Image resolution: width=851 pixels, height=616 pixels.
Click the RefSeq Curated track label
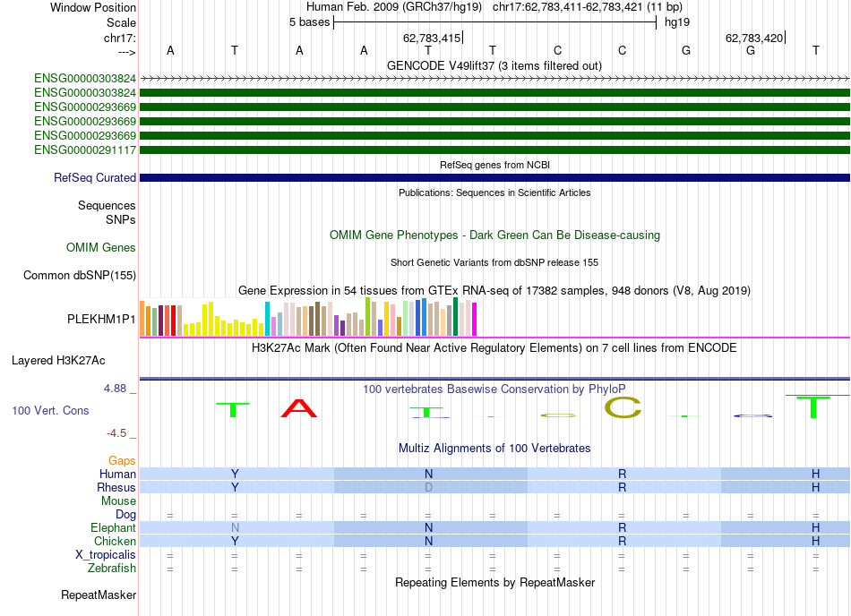coord(95,178)
